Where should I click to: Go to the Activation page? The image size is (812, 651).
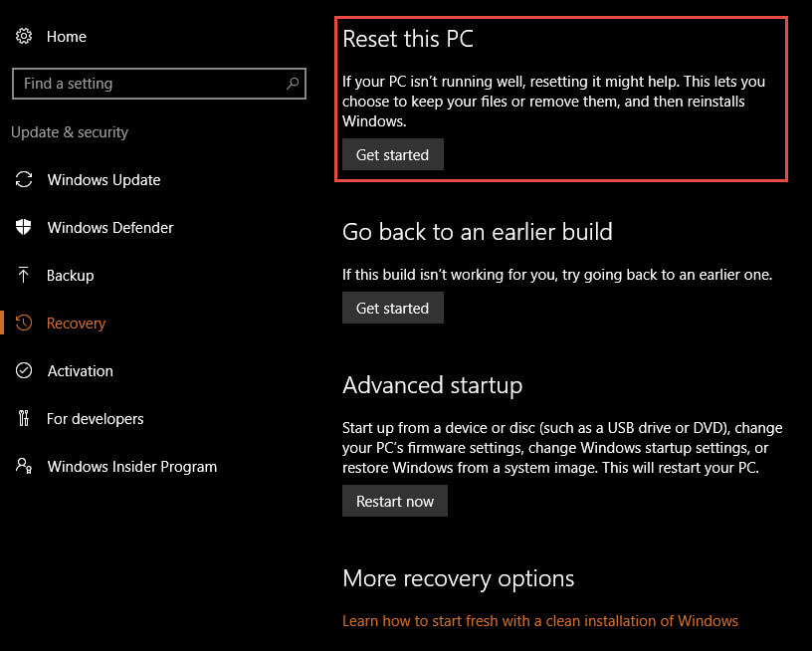coord(81,371)
